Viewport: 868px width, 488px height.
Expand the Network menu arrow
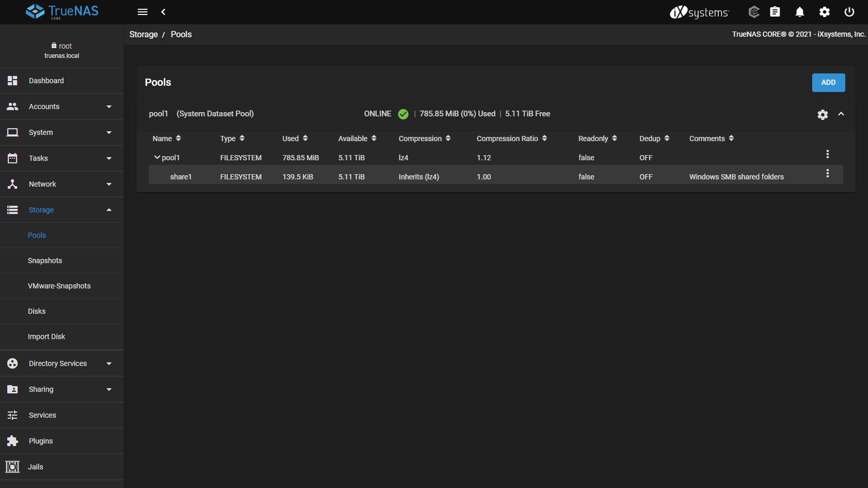(x=109, y=184)
